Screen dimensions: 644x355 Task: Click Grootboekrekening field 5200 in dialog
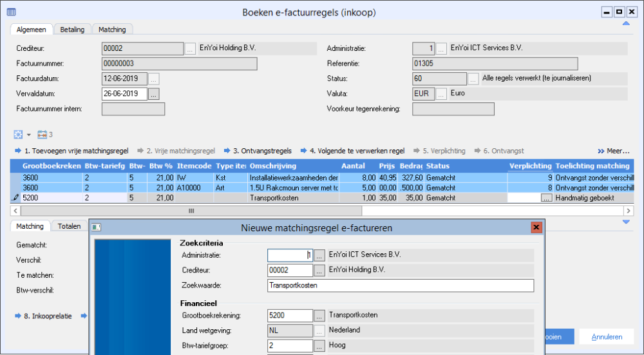click(290, 316)
